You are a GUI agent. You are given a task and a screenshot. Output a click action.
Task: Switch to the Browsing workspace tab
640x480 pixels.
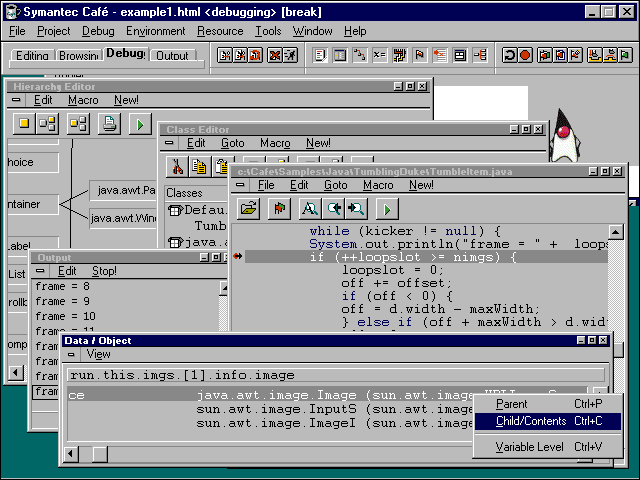[79, 55]
